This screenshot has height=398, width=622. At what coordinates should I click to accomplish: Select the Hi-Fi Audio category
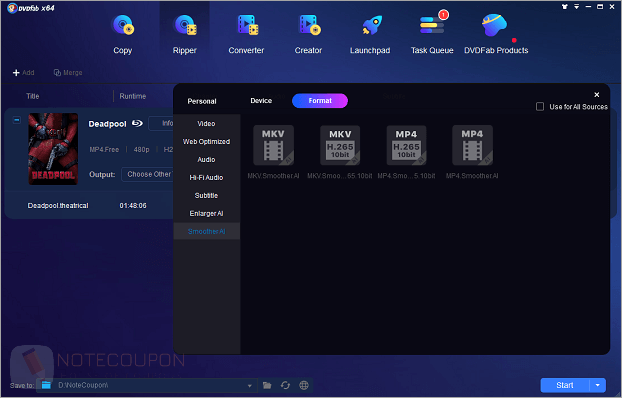point(206,177)
